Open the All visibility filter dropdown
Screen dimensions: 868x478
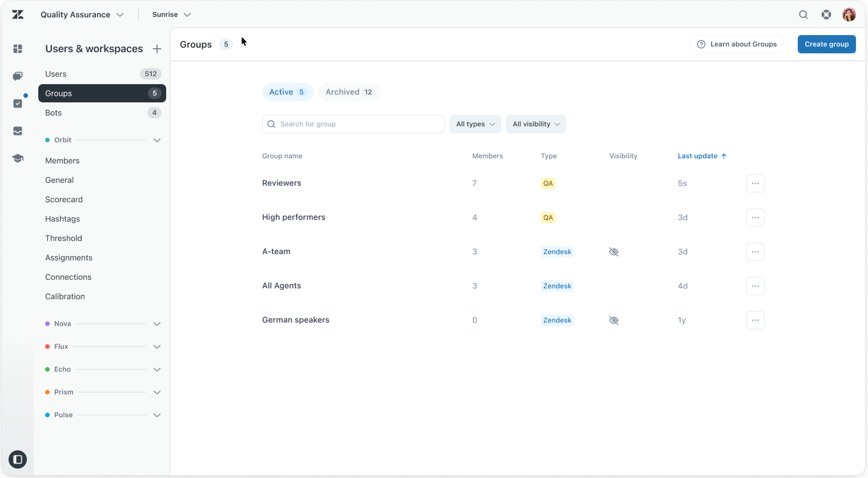(536, 124)
